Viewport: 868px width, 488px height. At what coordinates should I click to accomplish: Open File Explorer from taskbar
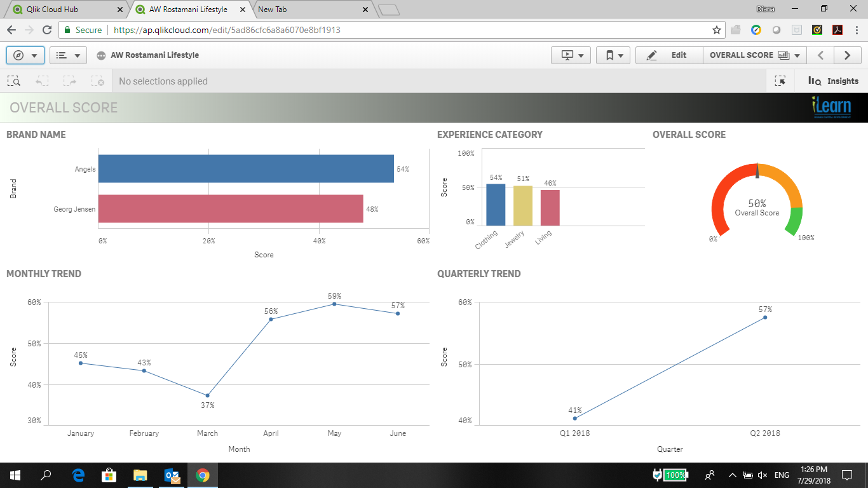140,475
